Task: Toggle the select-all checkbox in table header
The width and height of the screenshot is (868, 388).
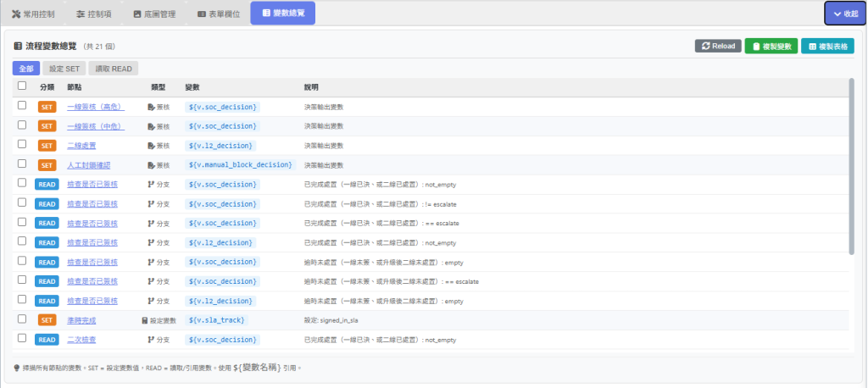Action: [x=22, y=86]
